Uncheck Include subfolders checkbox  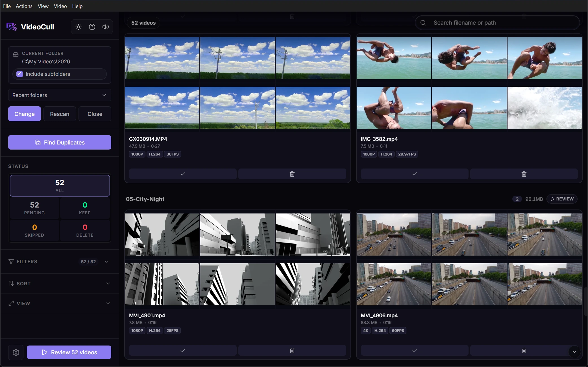click(x=19, y=74)
